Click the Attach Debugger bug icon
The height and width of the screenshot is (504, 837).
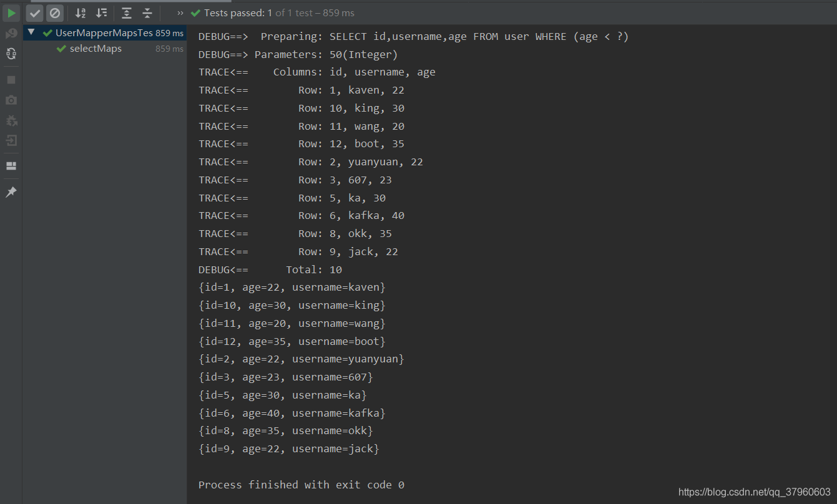coord(11,120)
